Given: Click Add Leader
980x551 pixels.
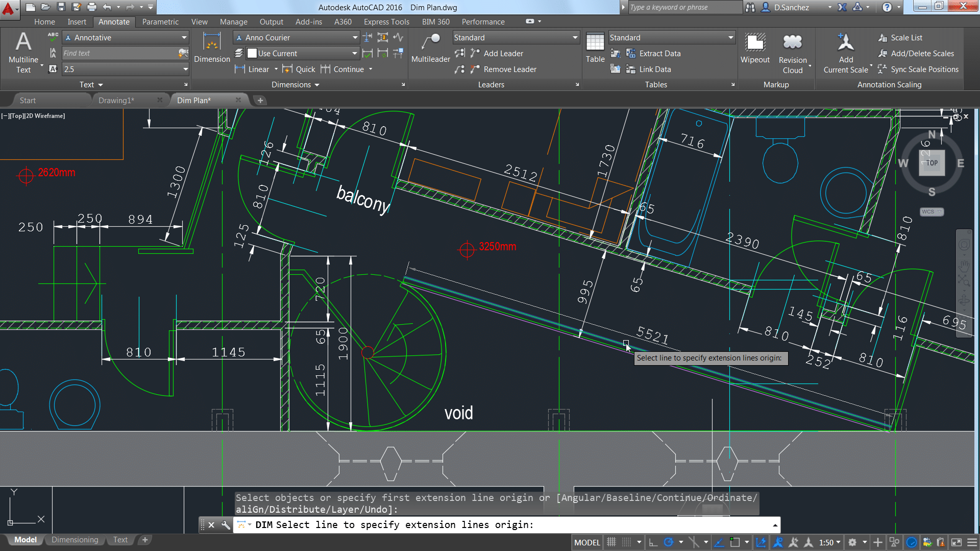Looking at the screenshot, I should tap(497, 53).
